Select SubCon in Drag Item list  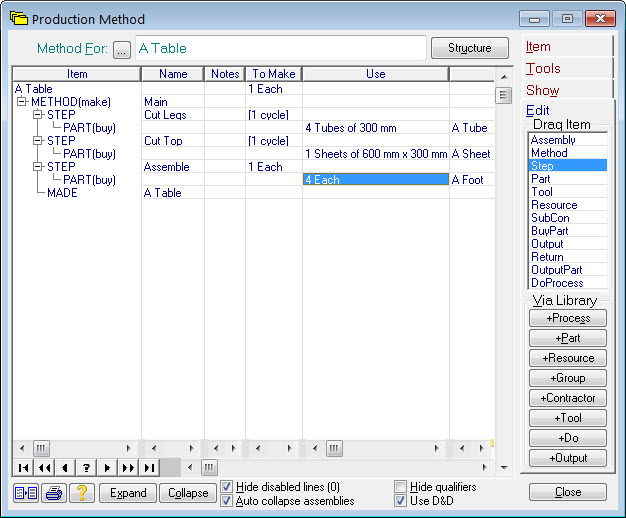tap(568, 218)
